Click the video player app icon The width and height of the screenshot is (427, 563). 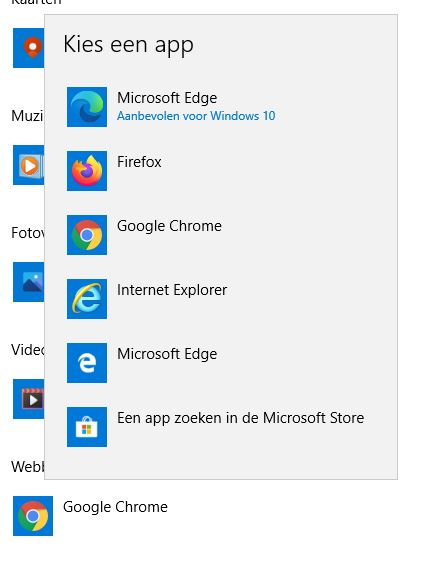tap(28, 399)
